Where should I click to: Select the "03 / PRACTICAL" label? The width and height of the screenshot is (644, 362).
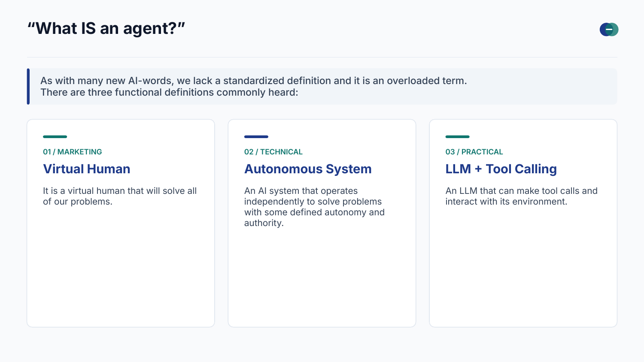(x=474, y=152)
